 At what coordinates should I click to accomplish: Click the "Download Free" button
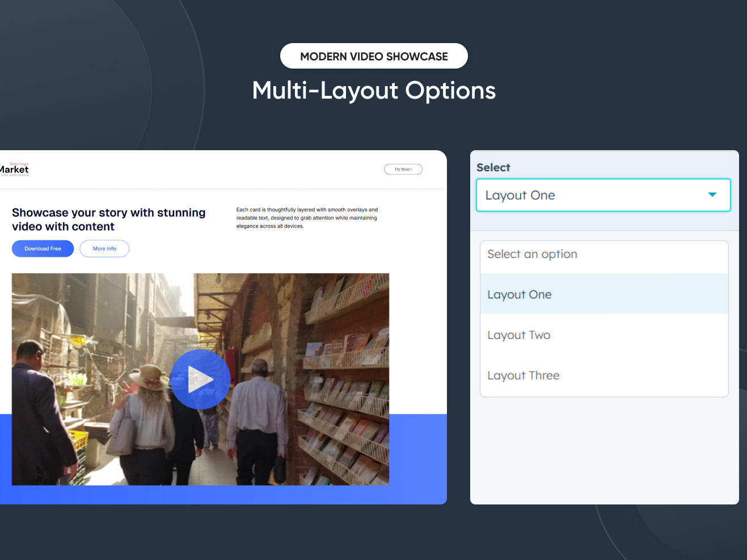43,248
